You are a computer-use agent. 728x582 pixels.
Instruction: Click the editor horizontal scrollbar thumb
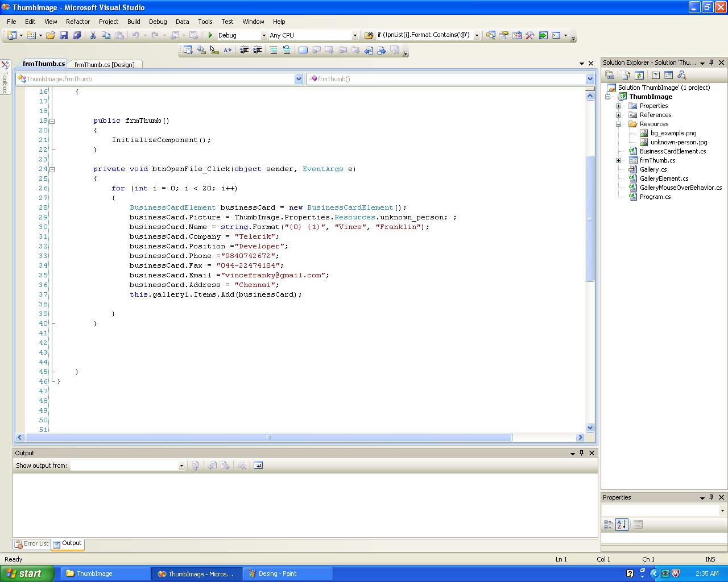coord(268,437)
